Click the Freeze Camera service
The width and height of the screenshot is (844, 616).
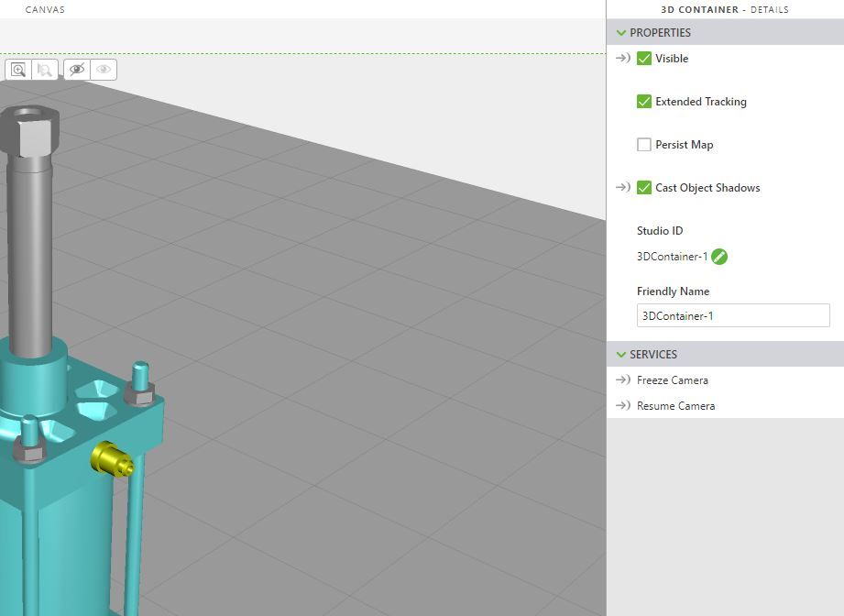click(x=673, y=380)
